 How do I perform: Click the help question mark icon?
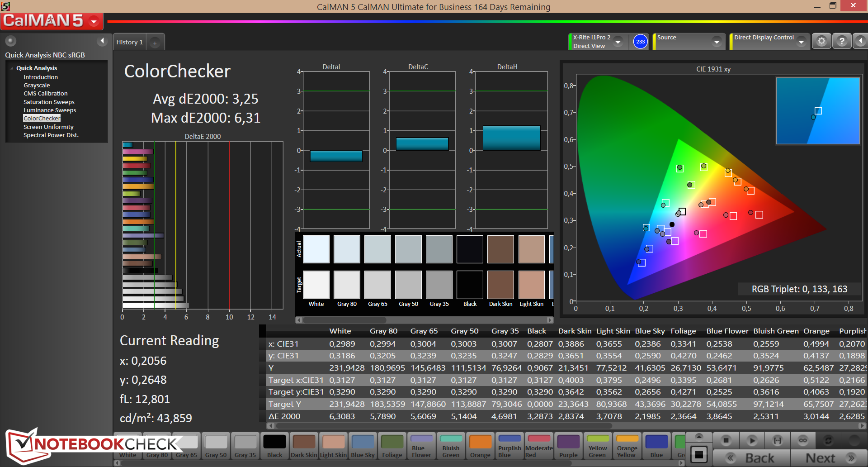(841, 41)
